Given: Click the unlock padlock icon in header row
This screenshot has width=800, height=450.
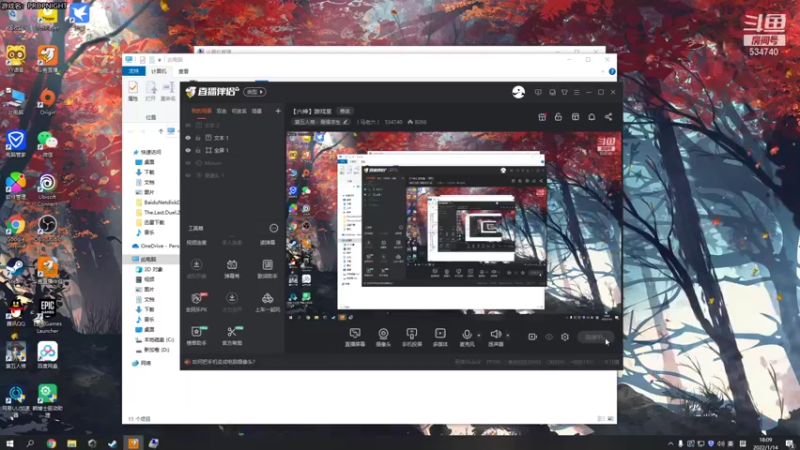Looking at the screenshot, I should point(558,117).
